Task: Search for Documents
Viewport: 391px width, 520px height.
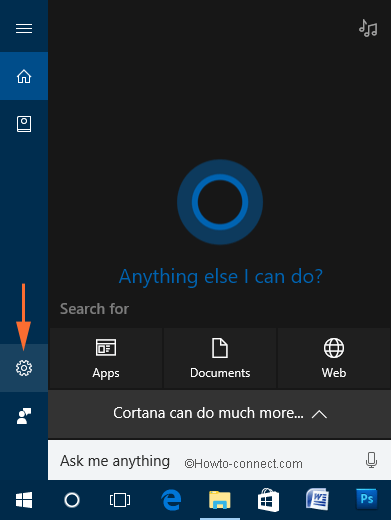Action: [x=220, y=358]
